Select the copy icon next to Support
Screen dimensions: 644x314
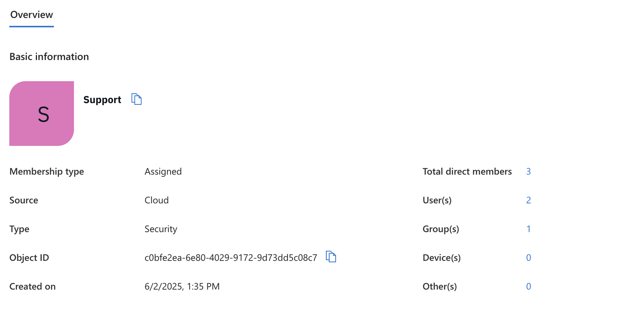tap(136, 99)
